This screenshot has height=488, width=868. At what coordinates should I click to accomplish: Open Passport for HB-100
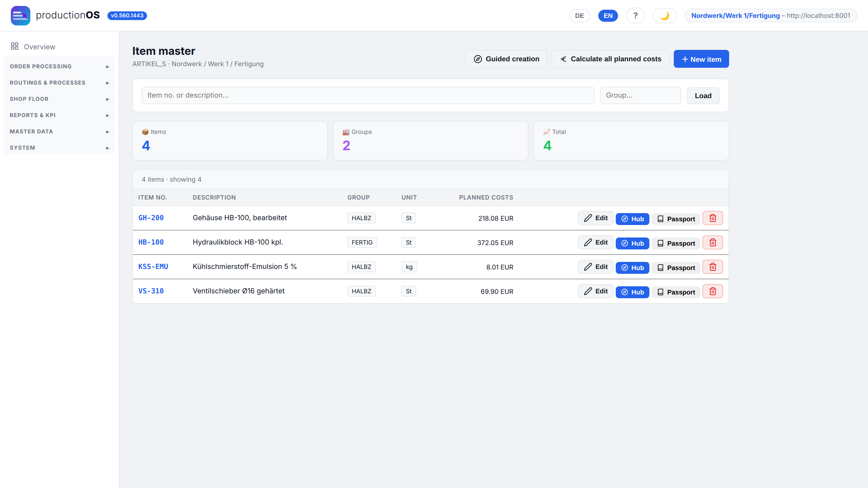[676, 243]
